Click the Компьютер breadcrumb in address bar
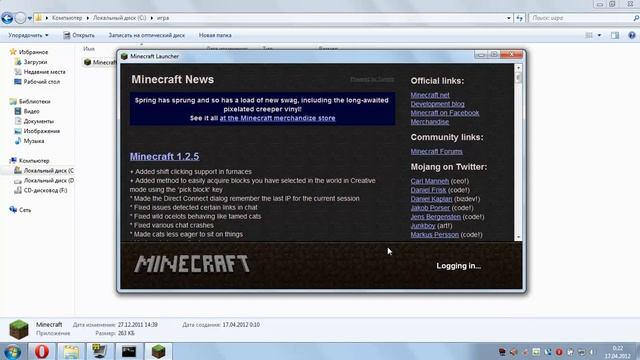The width and height of the screenshot is (640, 360). click(67, 18)
